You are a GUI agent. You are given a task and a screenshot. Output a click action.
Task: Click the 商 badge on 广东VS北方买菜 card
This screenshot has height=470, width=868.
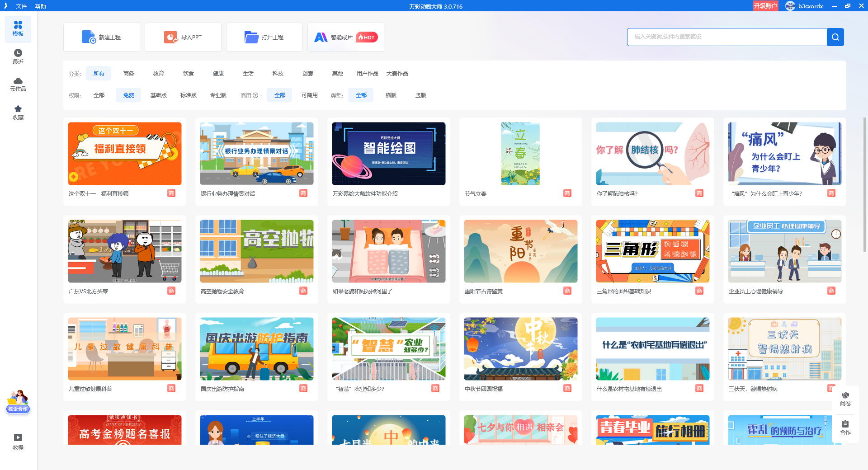tap(171, 291)
